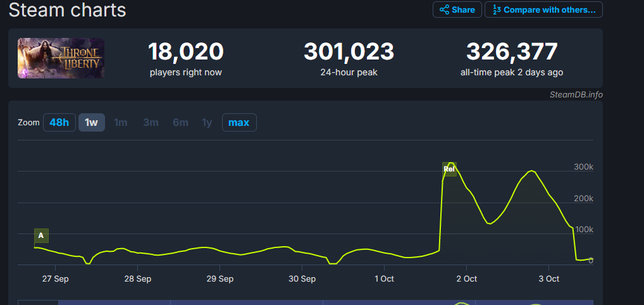
Task: Select the 1w zoom range
Action: coord(92,122)
